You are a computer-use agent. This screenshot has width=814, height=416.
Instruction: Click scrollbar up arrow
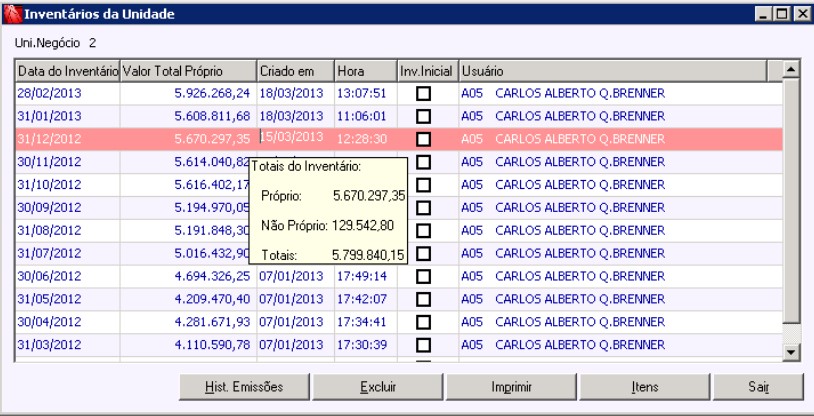pyautogui.click(x=792, y=69)
